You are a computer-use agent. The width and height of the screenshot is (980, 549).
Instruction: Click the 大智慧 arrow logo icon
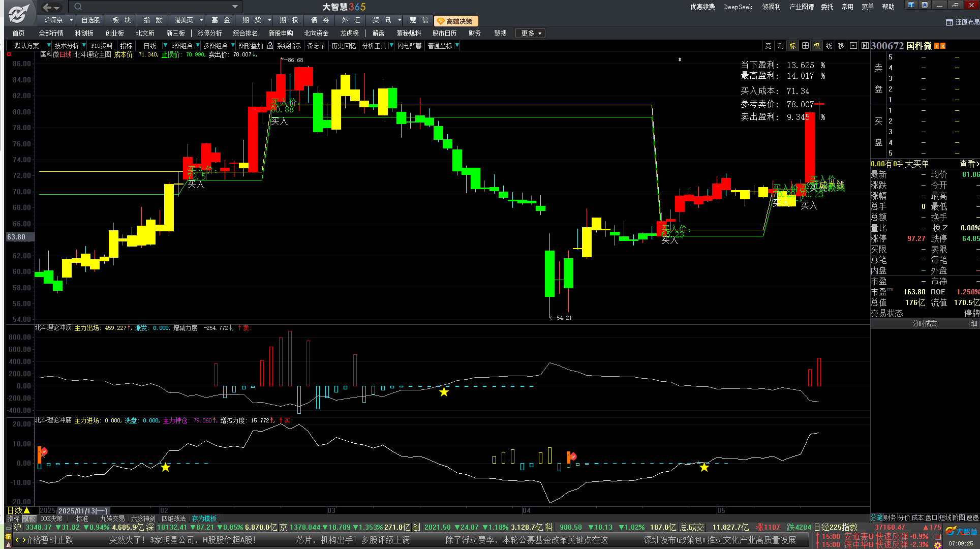tap(19, 13)
